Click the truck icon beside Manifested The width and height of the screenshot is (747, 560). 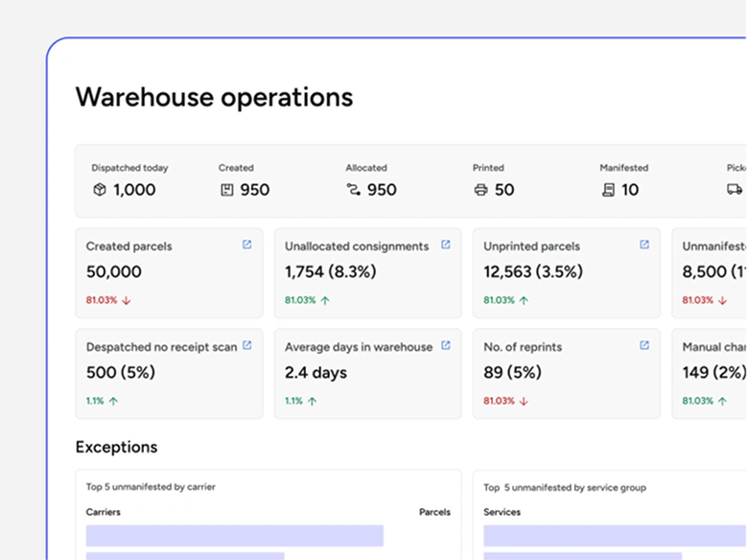(x=735, y=190)
